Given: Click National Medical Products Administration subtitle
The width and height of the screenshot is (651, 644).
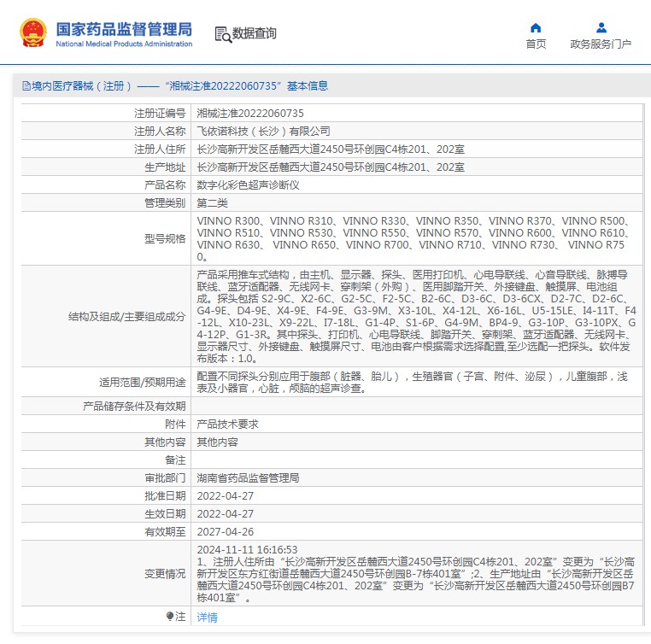Looking at the screenshot, I should point(124,44).
